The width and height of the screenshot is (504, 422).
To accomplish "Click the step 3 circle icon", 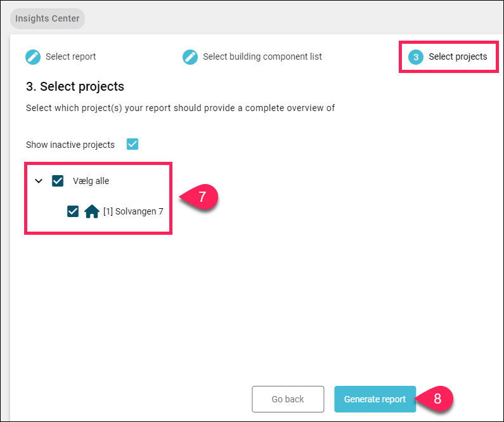I will 416,57.
